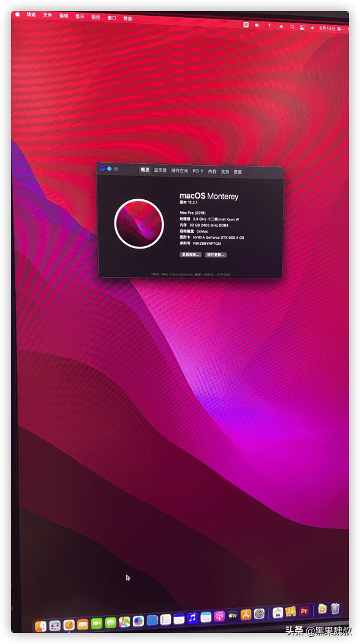The image size is (360, 644).
Task: Open Finder from the Dock
Action: (x=41, y=626)
